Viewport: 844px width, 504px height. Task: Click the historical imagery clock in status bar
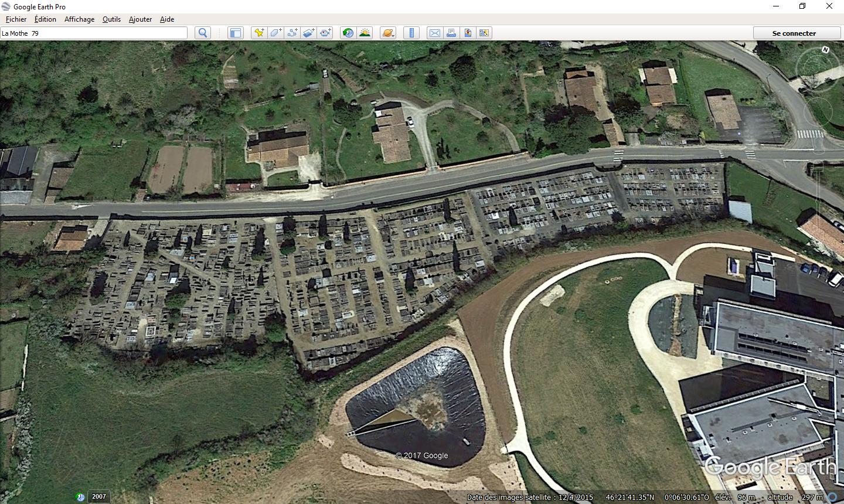pos(80,497)
